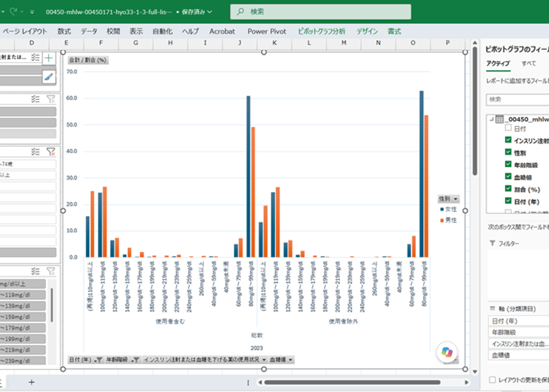Uncheck the 性別 field checkbox

point(509,152)
